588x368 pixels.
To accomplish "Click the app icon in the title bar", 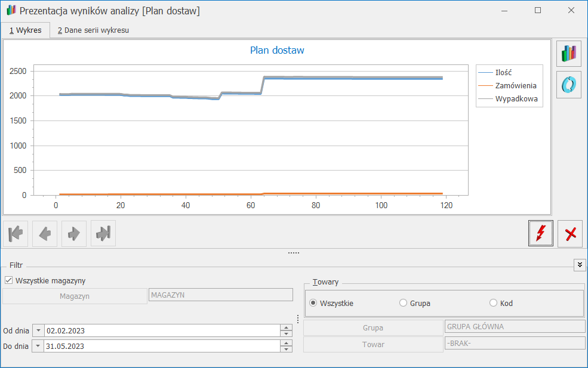I will tap(11, 10).
